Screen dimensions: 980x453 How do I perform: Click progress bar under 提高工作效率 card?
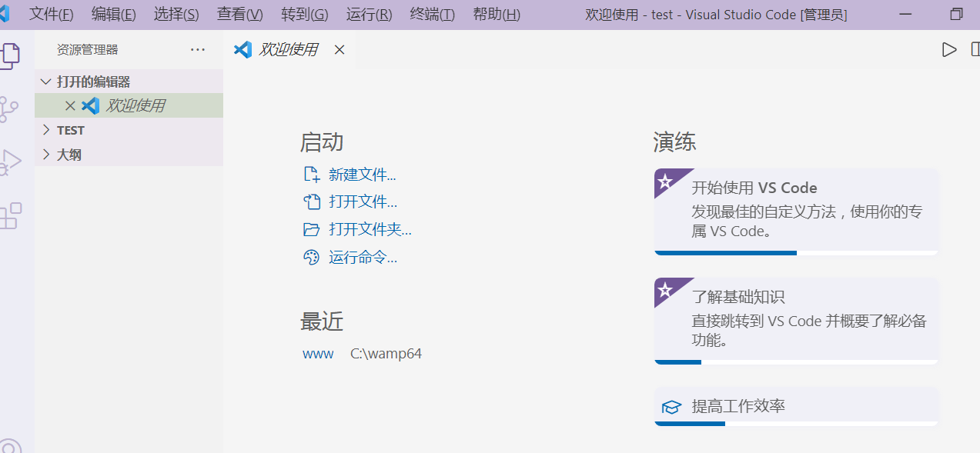796,424
